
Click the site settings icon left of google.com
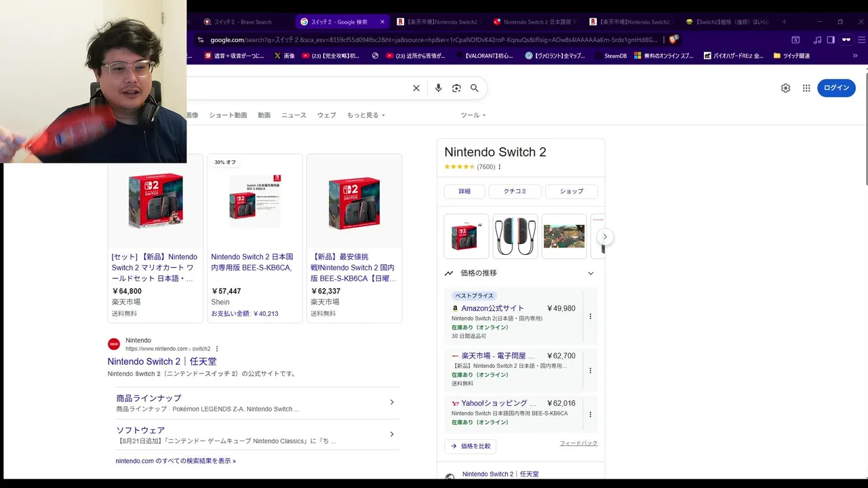200,40
